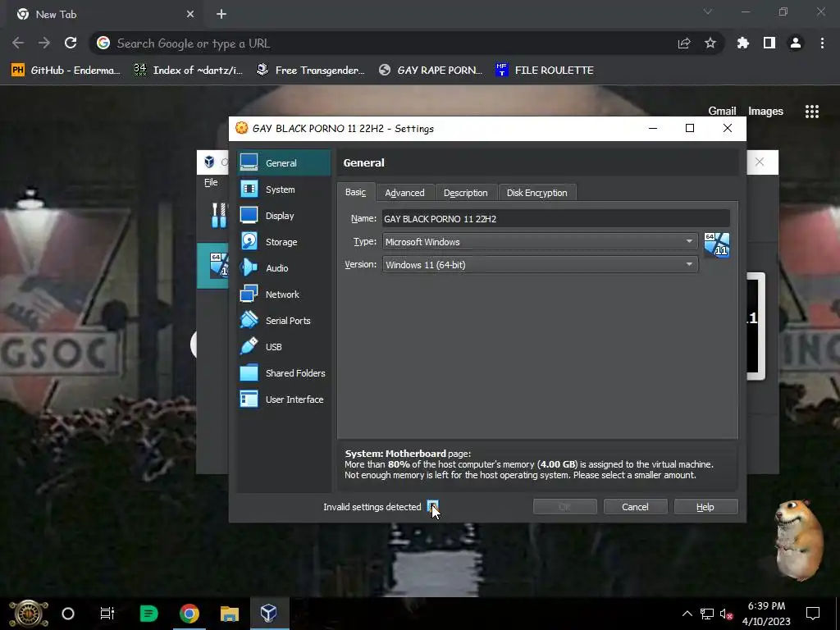Click the Cancel button
The height and width of the screenshot is (630, 840).
tap(635, 507)
